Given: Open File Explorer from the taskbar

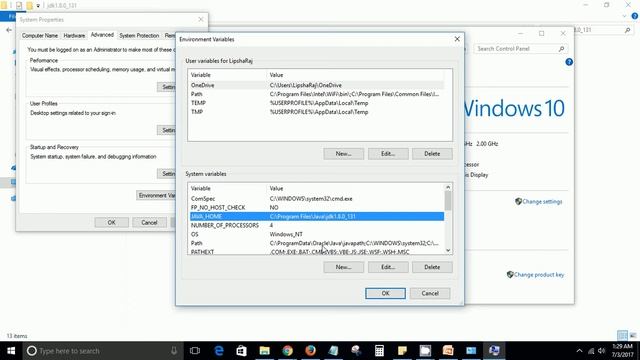Looking at the screenshot, I should coord(264,351).
